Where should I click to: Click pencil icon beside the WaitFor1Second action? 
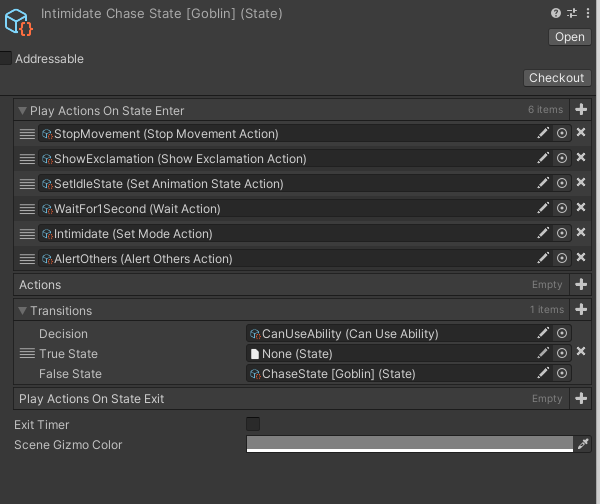click(543, 209)
